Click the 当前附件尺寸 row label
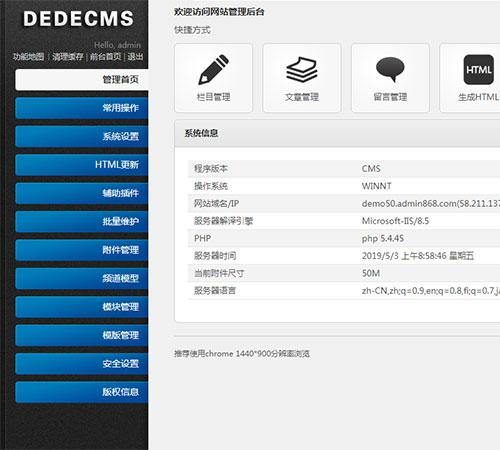Image resolution: width=500 pixels, height=450 pixels. point(219,273)
